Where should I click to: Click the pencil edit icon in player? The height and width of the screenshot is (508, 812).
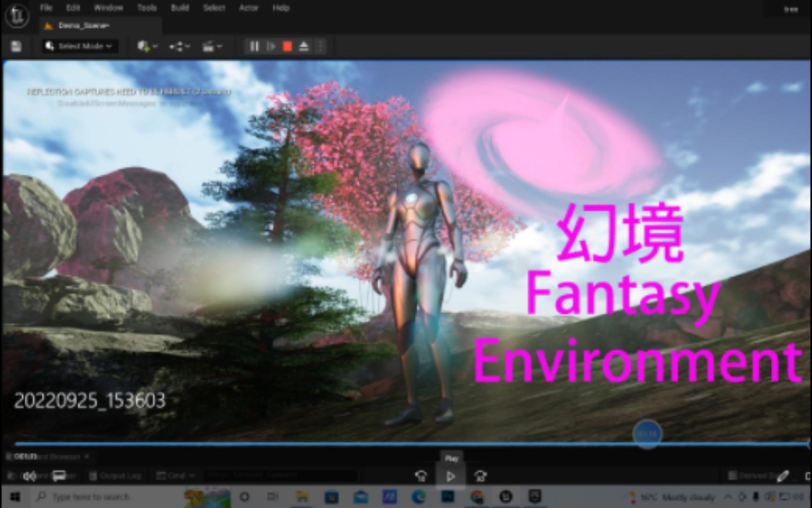pyautogui.click(x=782, y=476)
